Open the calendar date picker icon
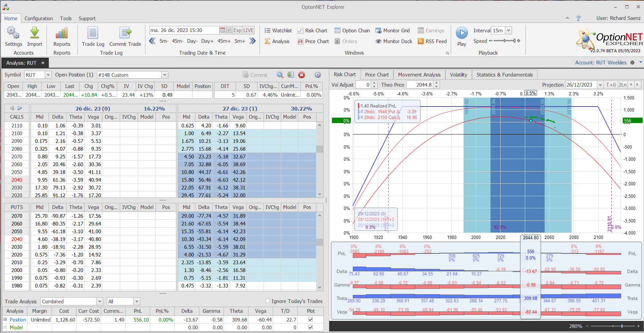The width and height of the screenshot is (644, 333). 222,30
